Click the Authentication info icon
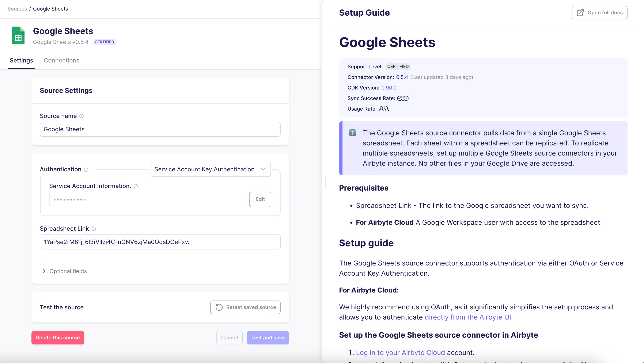Viewport: 644px width, 363px height. 86,170
